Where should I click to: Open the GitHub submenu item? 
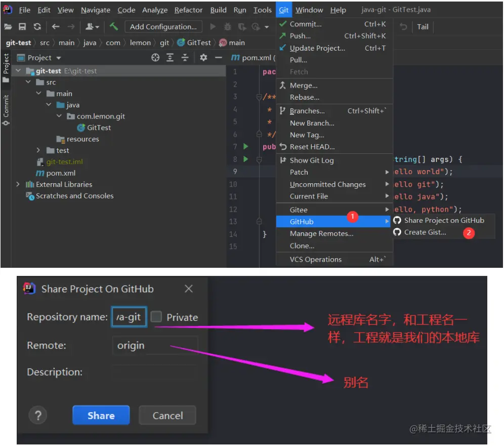(334, 222)
